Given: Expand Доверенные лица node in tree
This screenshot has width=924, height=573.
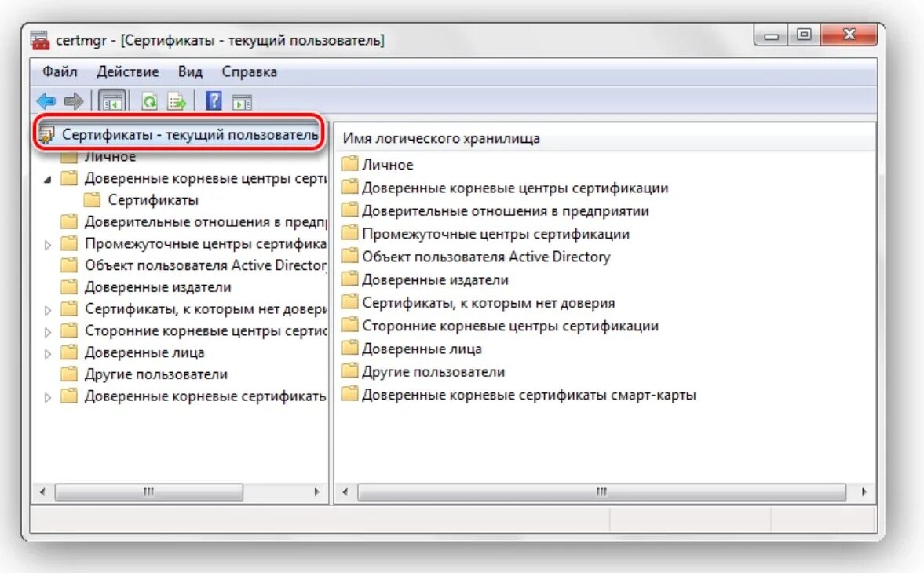Looking at the screenshot, I should point(48,354).
